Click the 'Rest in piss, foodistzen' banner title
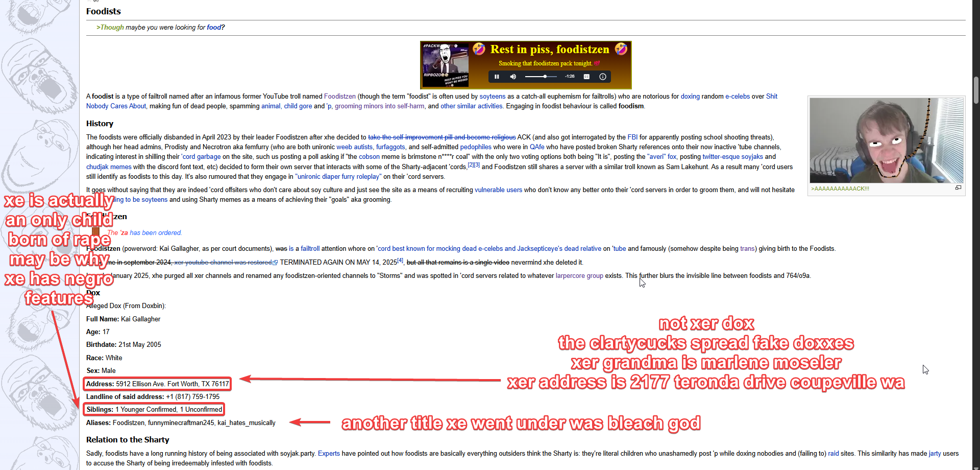980x470 pixels. pyautogui.click(x=550, y=50)
